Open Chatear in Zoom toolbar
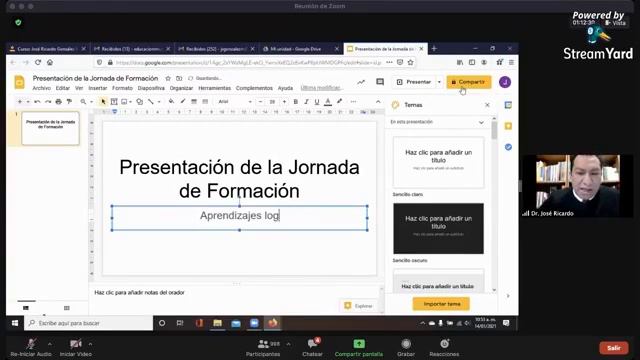Viewport: 640px width, 360px height. click(x=313, y=348)
